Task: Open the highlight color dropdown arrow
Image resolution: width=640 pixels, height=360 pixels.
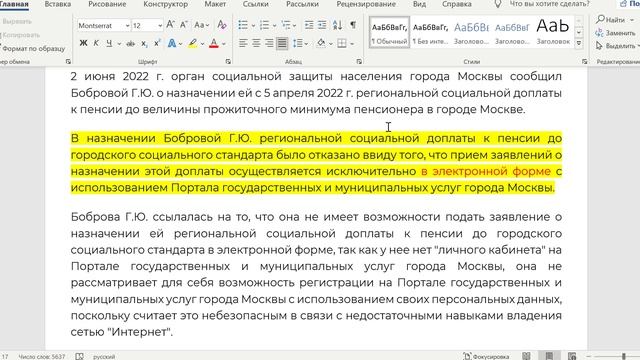Action: click(202, 43)
